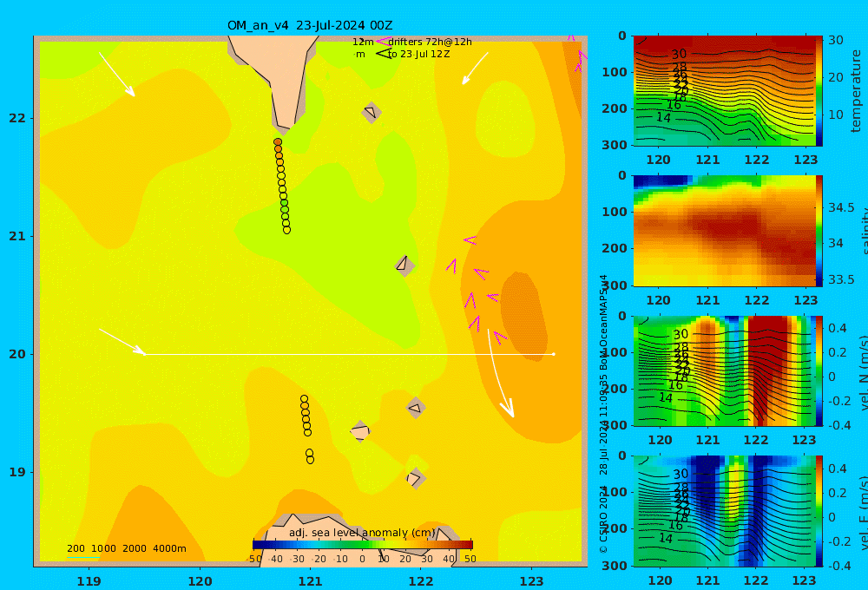Click the legend text drifters 72h@12h
This screenshot has height=590, width=868.
click(x=431, y=42)
